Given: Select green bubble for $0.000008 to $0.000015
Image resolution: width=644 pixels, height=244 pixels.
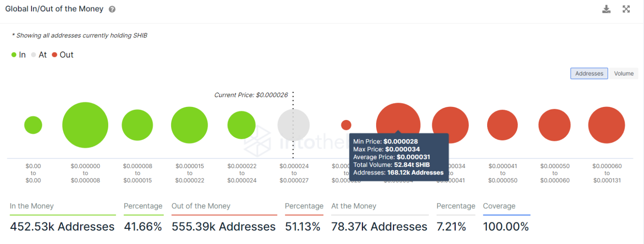Looking at the screenshot, I should [x=137, y=125].
